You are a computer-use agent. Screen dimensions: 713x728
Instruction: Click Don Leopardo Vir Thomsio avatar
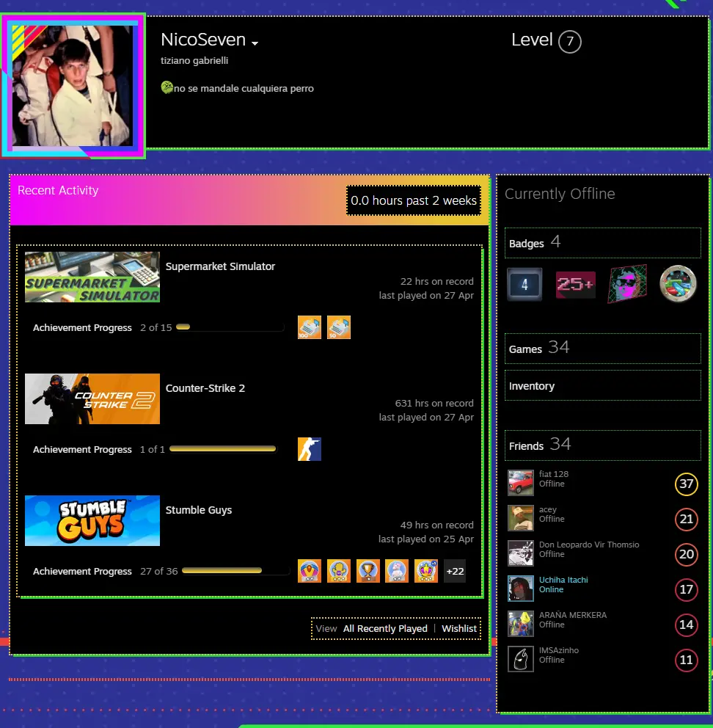pyautogui.click(x=521, y=553)
